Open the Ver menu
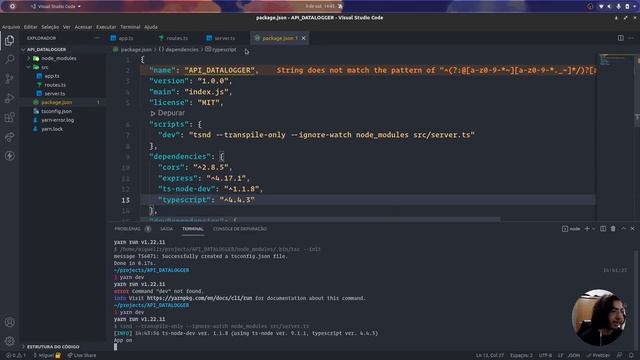The width and height of the screenshot is (640, 360). 67,27
